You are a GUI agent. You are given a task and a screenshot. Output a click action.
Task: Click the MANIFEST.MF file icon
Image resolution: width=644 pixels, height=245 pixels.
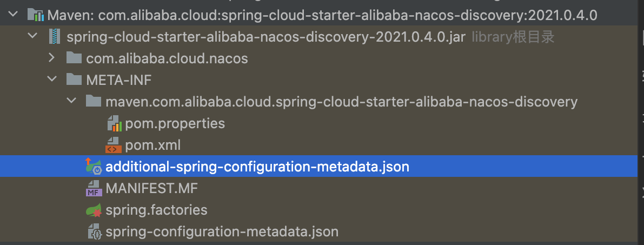coord(94,189)
